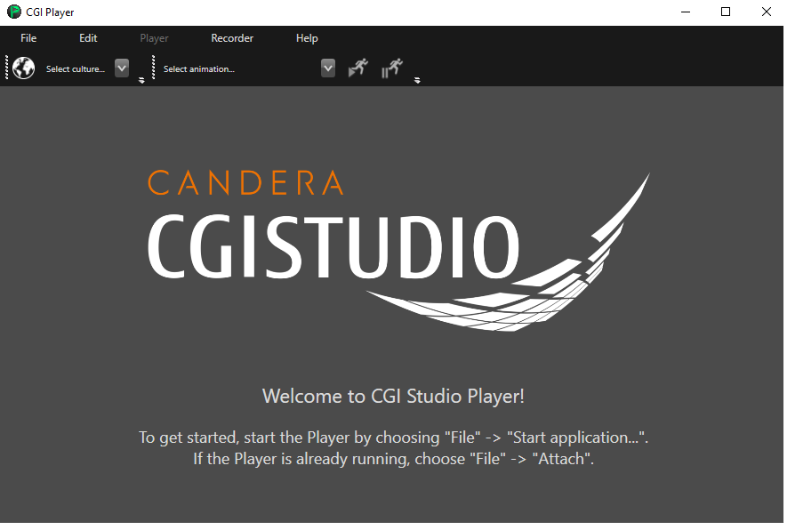Open overflow options after the culture toolbar
Screen dimensions: 785x524
pyautogui.click(x=142, y=80)
